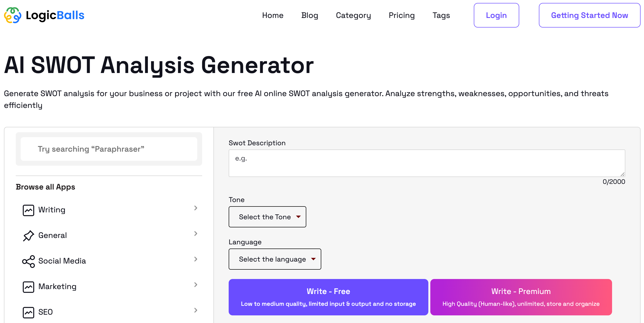
Task: Click the Write - Free button
Action: tap(328, 297)
